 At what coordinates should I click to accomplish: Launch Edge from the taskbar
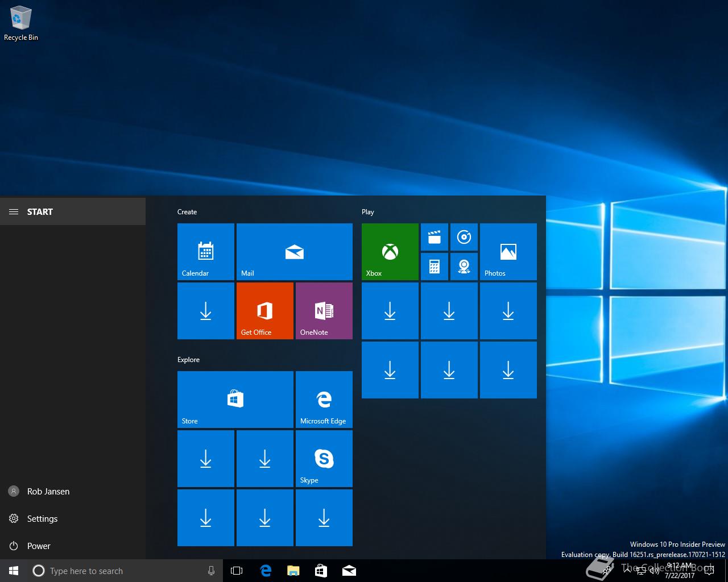pos(266,571)
